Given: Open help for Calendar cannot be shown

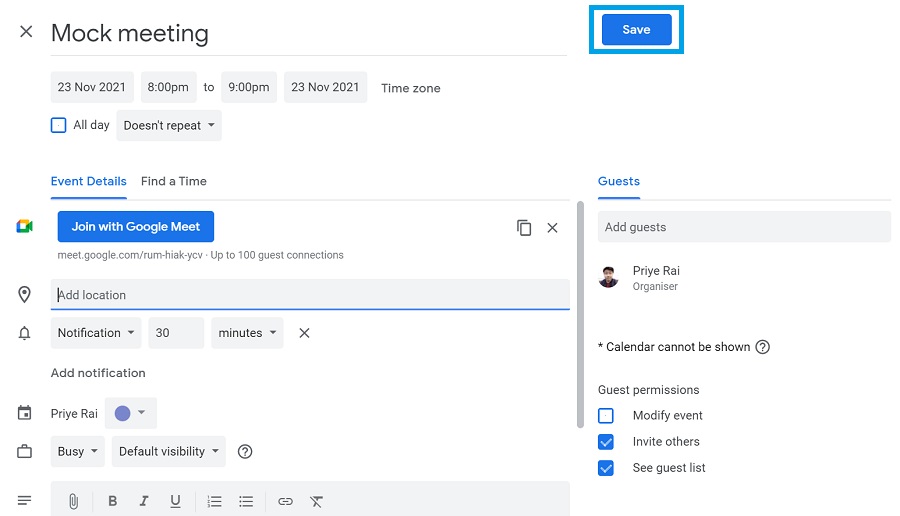Looking at the screenshot, I should point(762,347).
